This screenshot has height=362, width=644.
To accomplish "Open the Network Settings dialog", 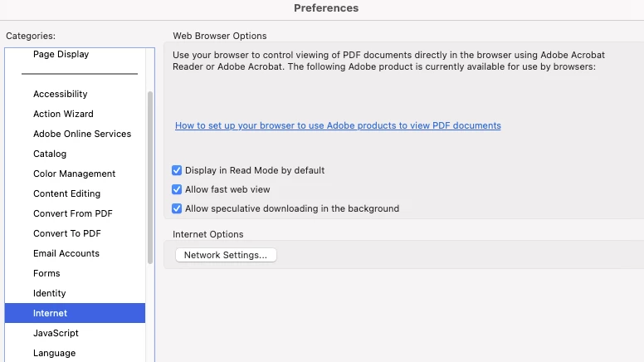I will click(x=226, y=255).
